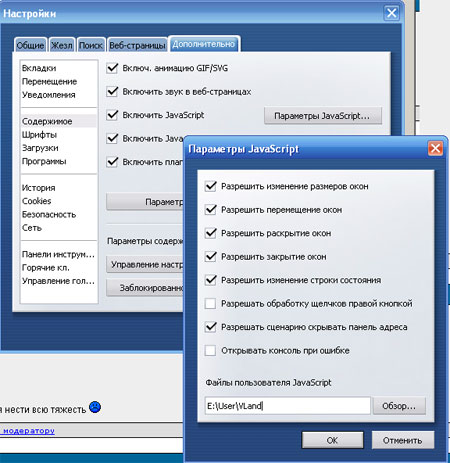Toggle Разрешить закрытие окон

pyautogui.click(x=211, y=257)
